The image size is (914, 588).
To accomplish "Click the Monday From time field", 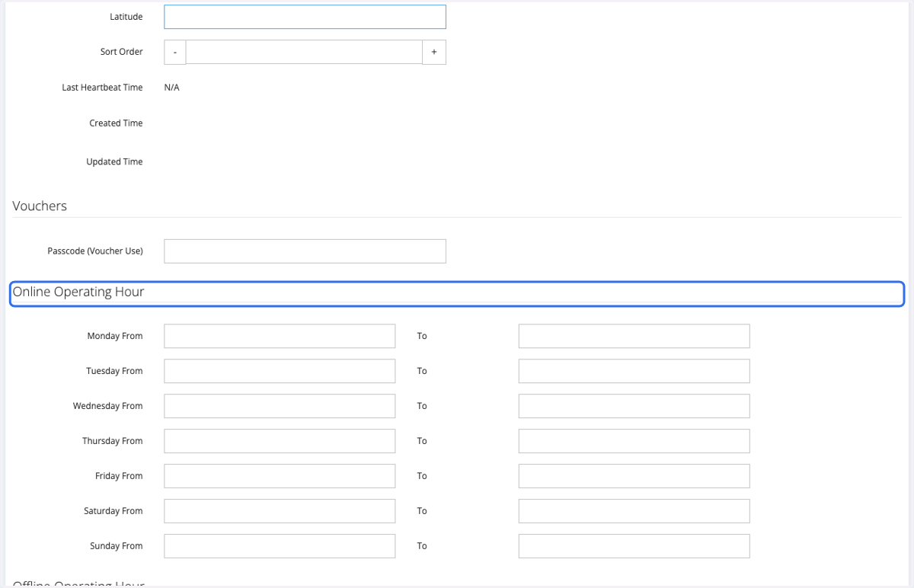I will point(280,336).
